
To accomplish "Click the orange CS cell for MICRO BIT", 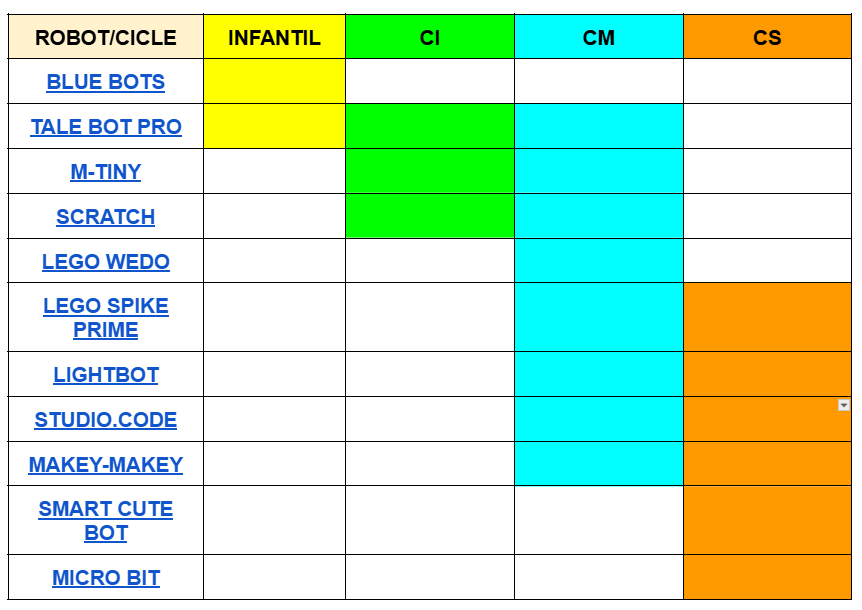I will (x=767, y=578).
